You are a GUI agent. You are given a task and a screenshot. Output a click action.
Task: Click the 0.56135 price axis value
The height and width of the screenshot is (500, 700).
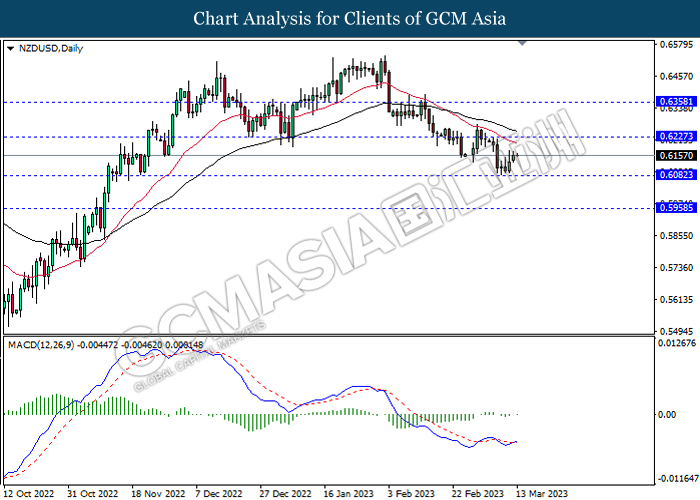(x=677, y=300)
